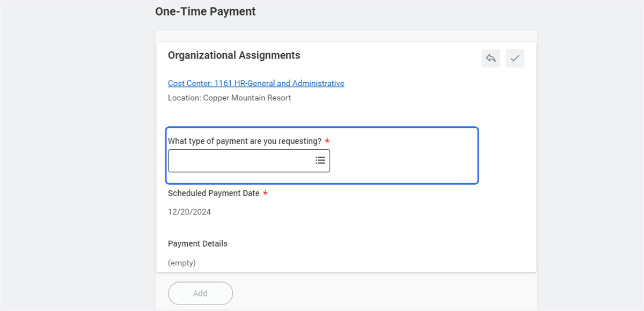
Task: Click the One-Time Payment page title
Action: coord(206,11)
